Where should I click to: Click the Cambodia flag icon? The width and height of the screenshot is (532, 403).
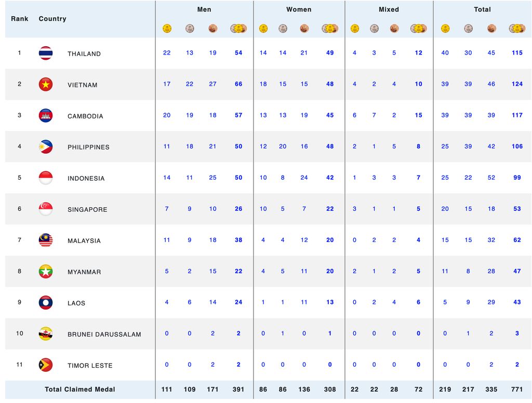pyautogui.click(x=46, y=116)
